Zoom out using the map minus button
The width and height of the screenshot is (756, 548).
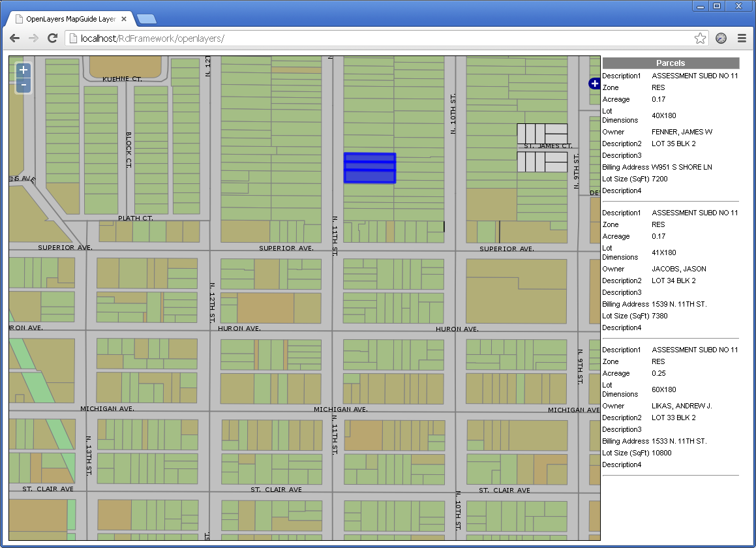click(x=23, y=85)
